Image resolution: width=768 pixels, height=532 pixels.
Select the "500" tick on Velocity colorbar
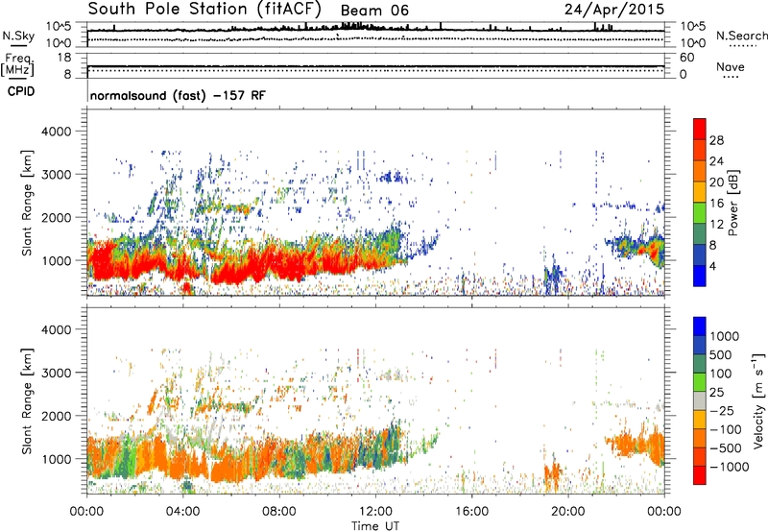pos(721,355)
